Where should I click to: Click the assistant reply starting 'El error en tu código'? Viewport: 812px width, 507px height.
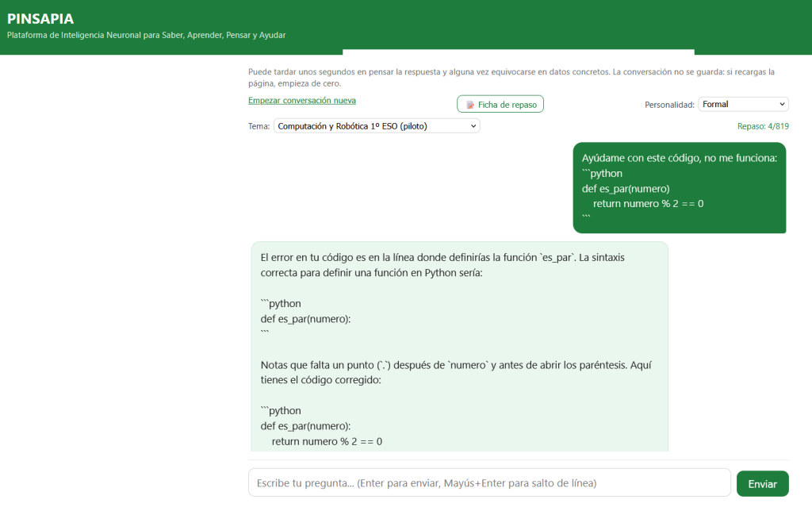coord(459,346)
